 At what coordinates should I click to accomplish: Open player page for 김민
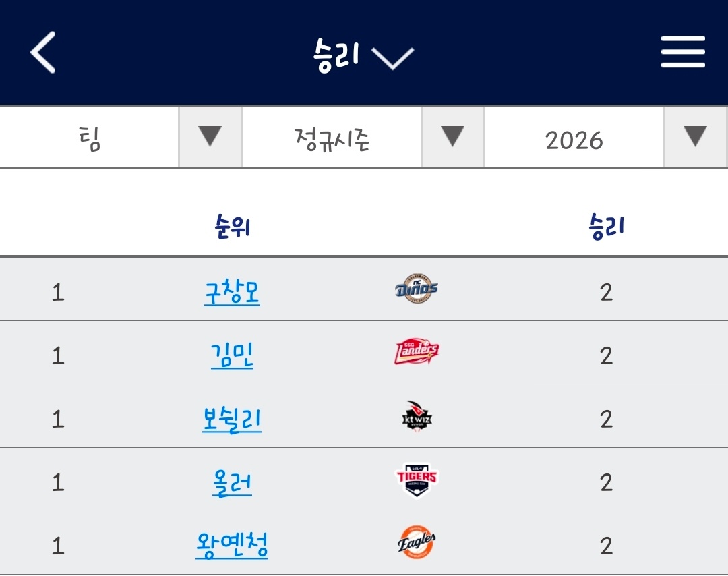[x=232, y=352]
